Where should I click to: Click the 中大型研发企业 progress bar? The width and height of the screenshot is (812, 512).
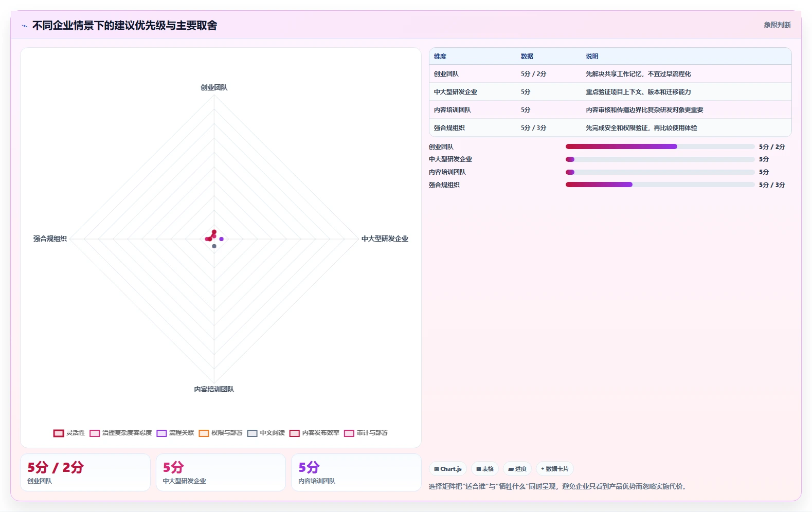tap(660, 159)
